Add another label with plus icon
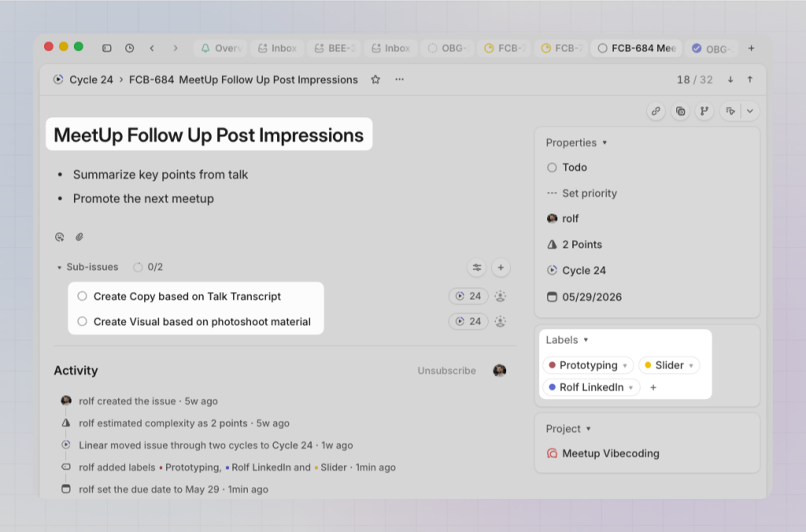Viewport: 806px width, 532px height. [x=653, y=387]
